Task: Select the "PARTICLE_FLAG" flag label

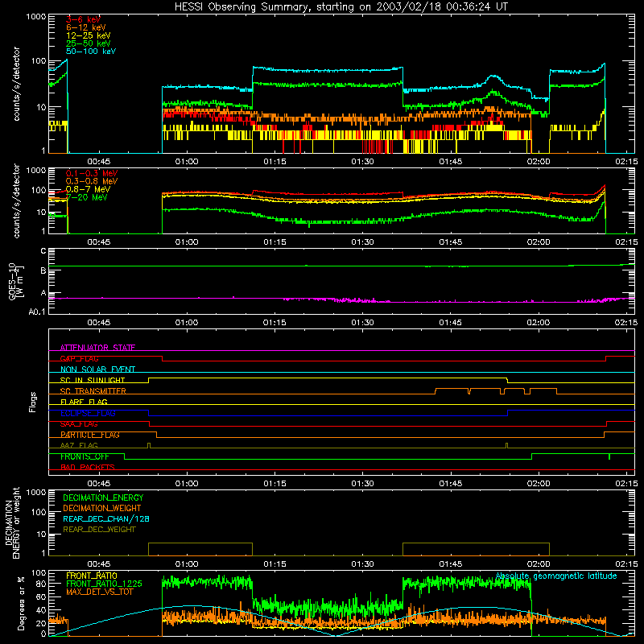Action: pos(90,435)
